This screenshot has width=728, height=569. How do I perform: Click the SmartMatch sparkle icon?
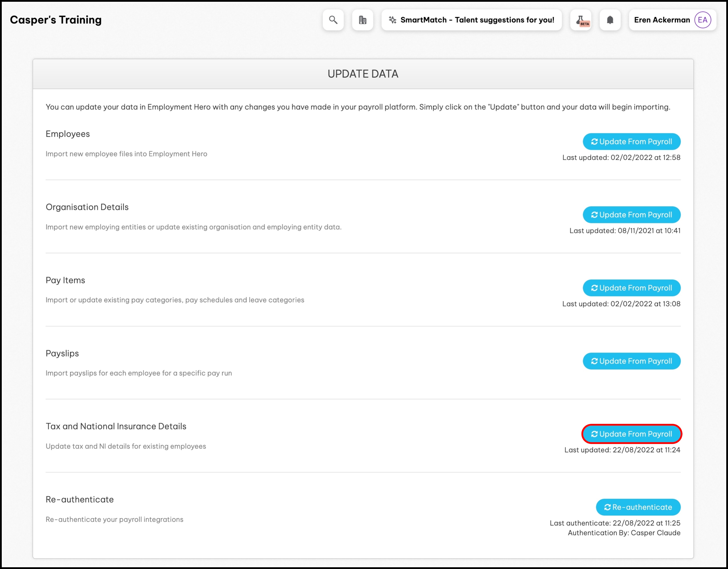tap(392, 20)
